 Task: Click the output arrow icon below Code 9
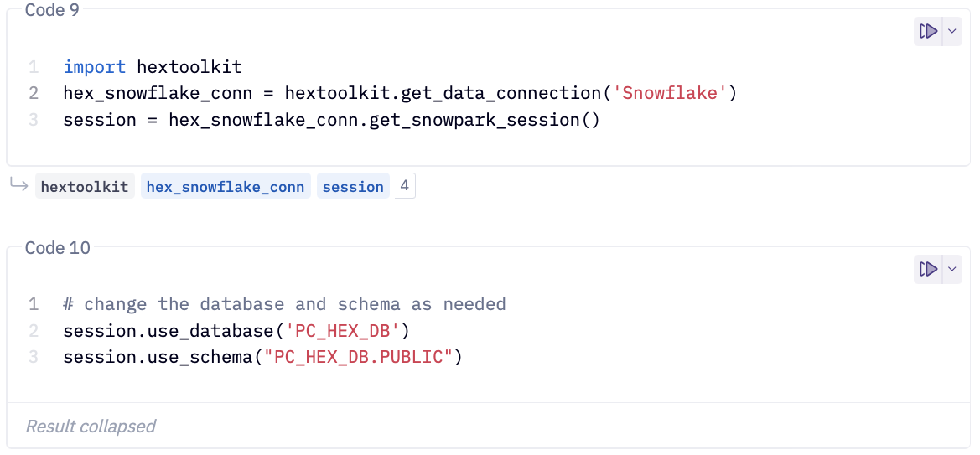click(x=18, y=185)
